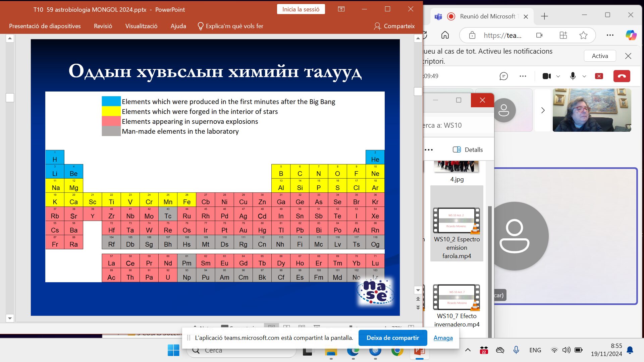
Task: Select the WS10_7 Efecto invernadero.mp4 file
Action: pyautogui.click(x=457, y=306)
